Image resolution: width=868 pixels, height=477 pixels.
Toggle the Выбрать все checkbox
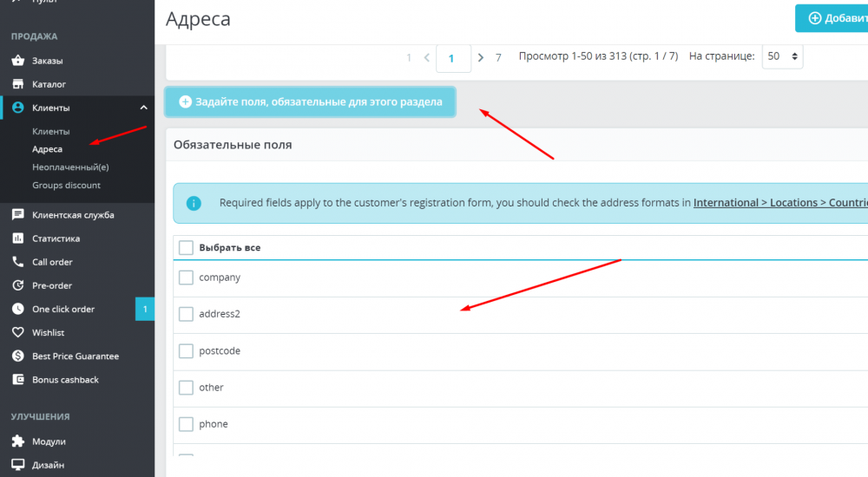(186, 247)
